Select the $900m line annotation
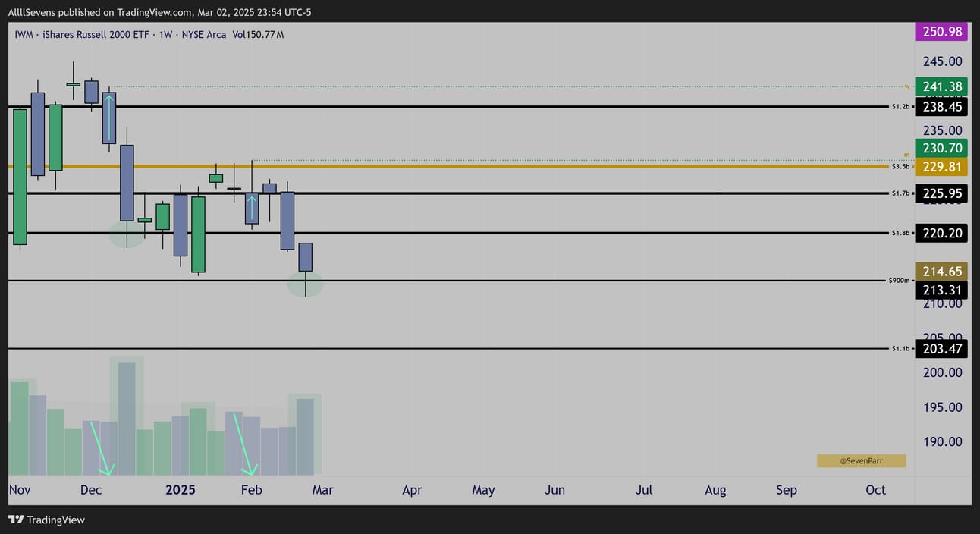The width and height of the screenshot is (980, 534). tap(899, 281)
